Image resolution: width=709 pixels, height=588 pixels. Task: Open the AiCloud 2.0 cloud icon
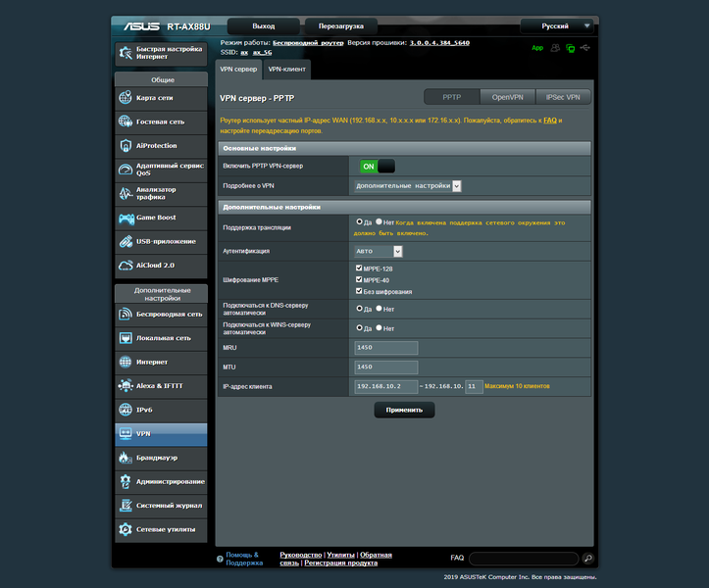tap(126, 266)
